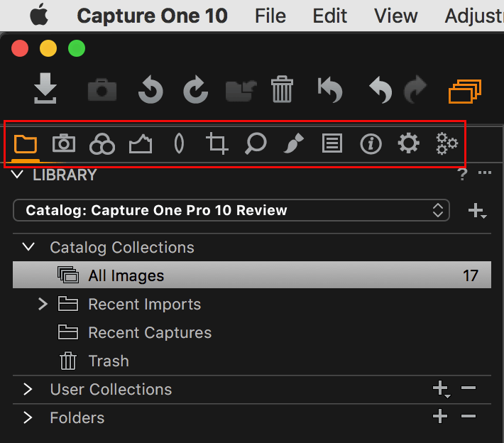This screenshot has width=504, height=443.
Task: Click plus button in Folders row
Action: (440, 417)
